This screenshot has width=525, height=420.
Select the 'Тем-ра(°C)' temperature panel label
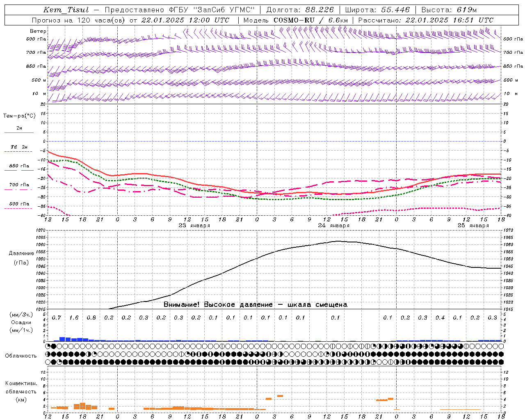click(19, 116)
